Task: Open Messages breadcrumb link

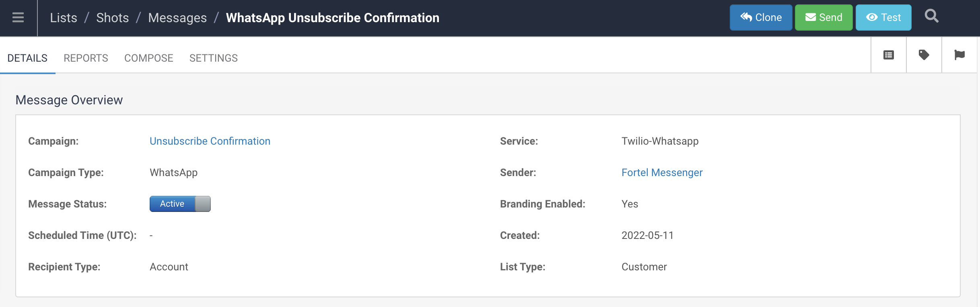Action: (x=177, y=18)
